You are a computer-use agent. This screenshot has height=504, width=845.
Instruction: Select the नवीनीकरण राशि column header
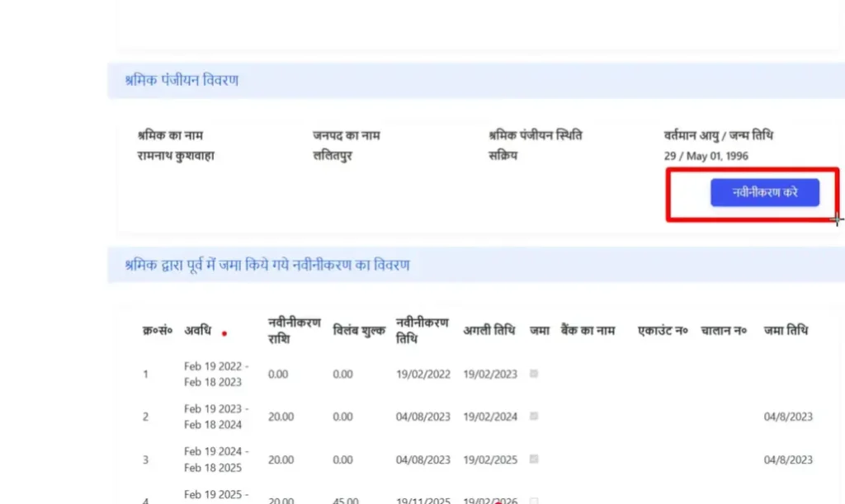[x=292, y=329]
